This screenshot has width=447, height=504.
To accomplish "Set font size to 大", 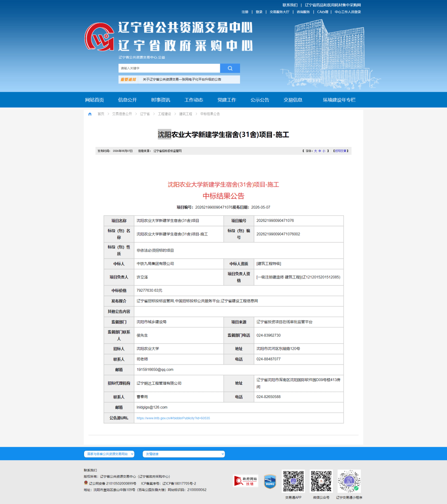I will (315, 151).
